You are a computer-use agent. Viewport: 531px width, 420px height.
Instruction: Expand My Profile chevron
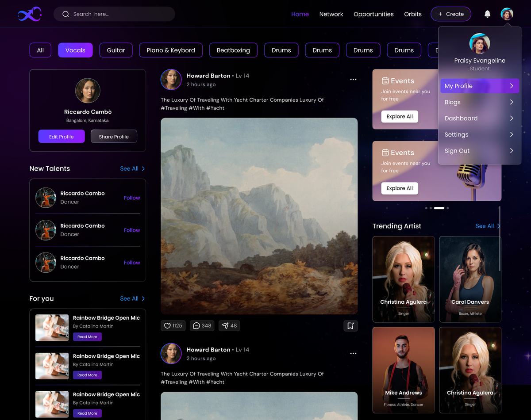coord(512,86)
